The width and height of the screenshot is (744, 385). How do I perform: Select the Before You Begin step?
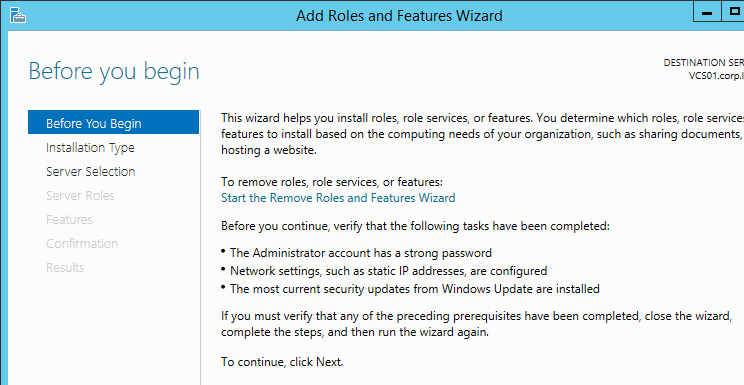click(x=113, y=122)
